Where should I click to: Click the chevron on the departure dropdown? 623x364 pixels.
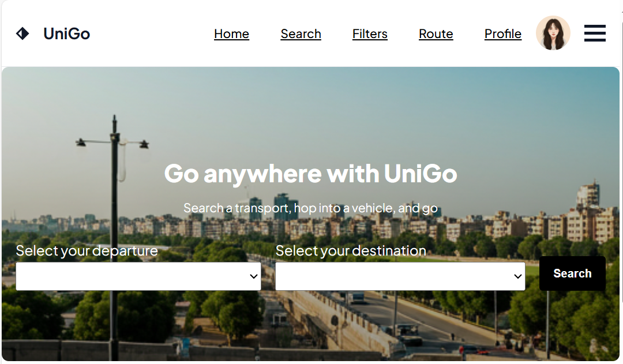pyautogui.click(x=253, y=276)
